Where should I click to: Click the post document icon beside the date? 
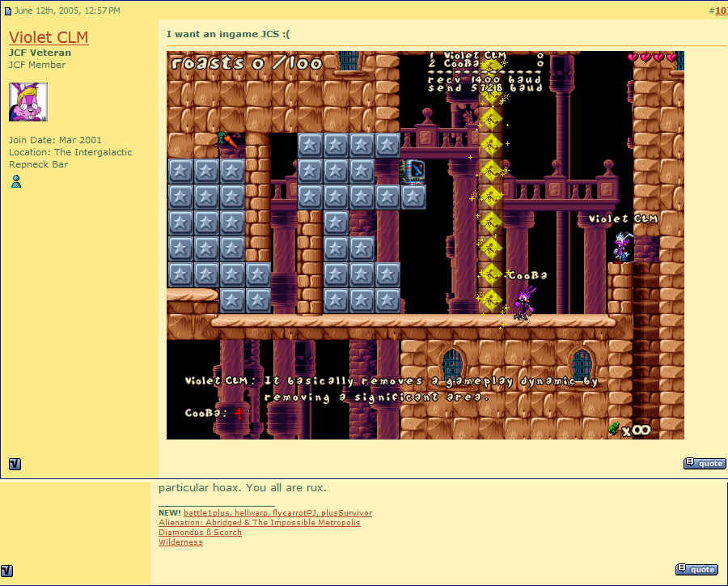[x=8, y=11]
